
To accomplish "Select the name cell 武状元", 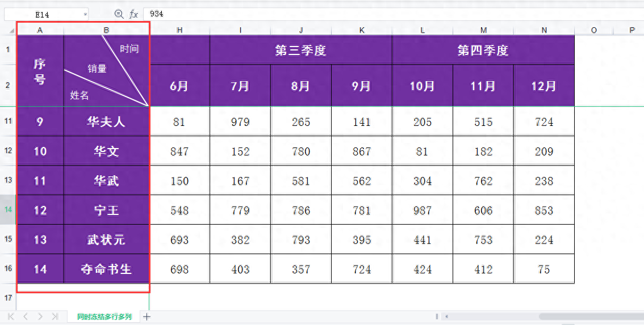I will click(106, 239).
